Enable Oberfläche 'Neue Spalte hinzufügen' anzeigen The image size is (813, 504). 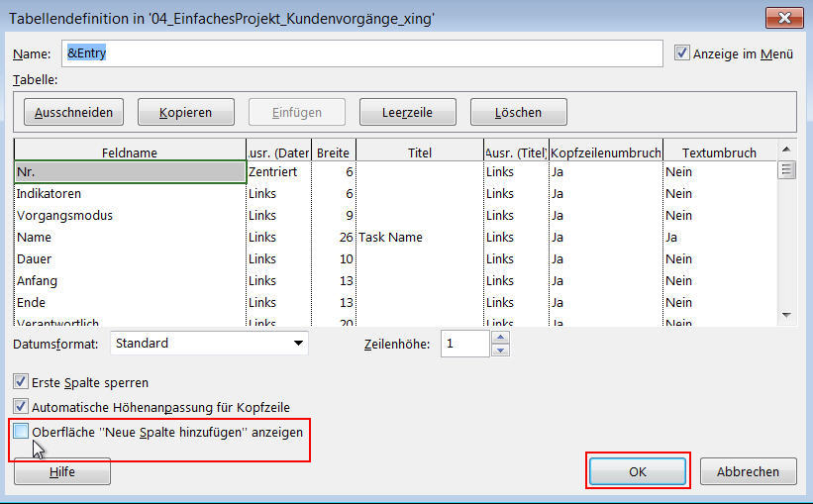22,432
